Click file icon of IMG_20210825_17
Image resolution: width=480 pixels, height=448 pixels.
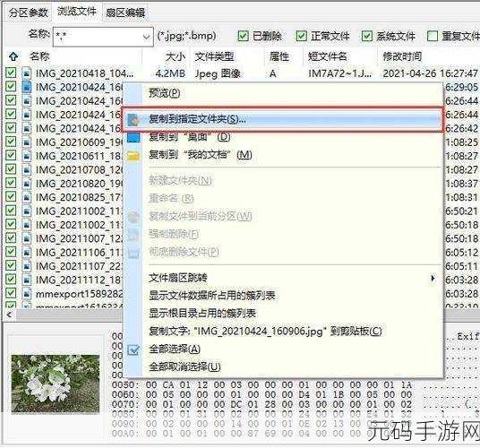[27, 197]
